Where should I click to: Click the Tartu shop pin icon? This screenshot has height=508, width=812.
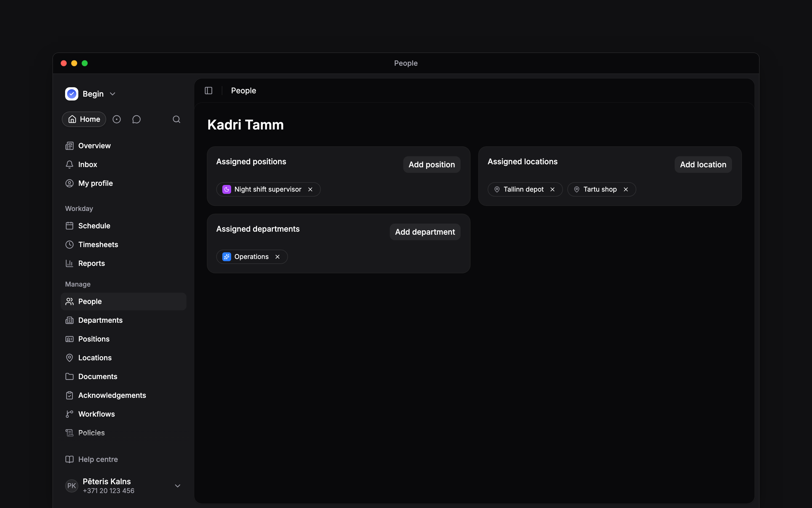tap(576, 189)
